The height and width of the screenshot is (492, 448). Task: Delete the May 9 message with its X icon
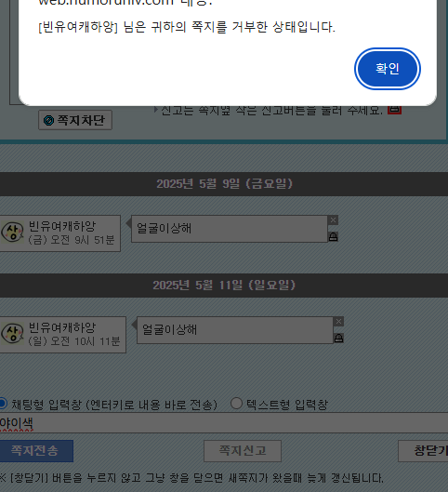[x=333, y=220]
